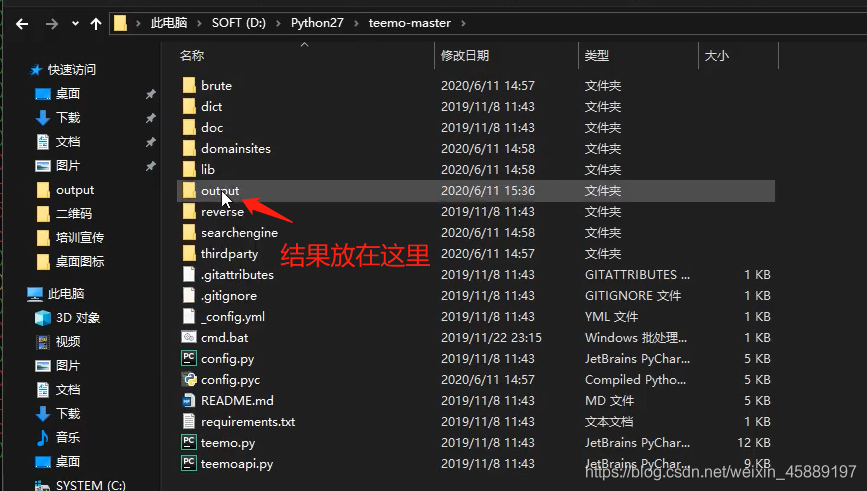Select the thirdparty folder icon

[x=189, y=253]
